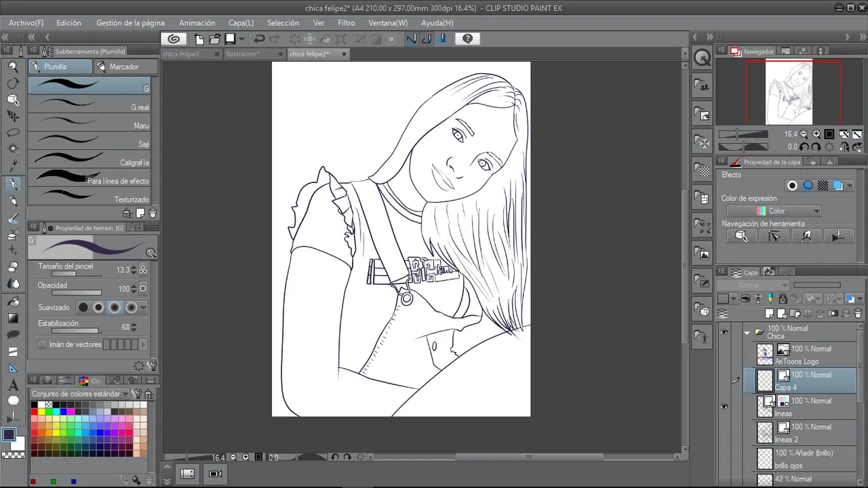Click the object navigation tool button
This screenshot has height=488, width=868.
[x=741, y=236]
